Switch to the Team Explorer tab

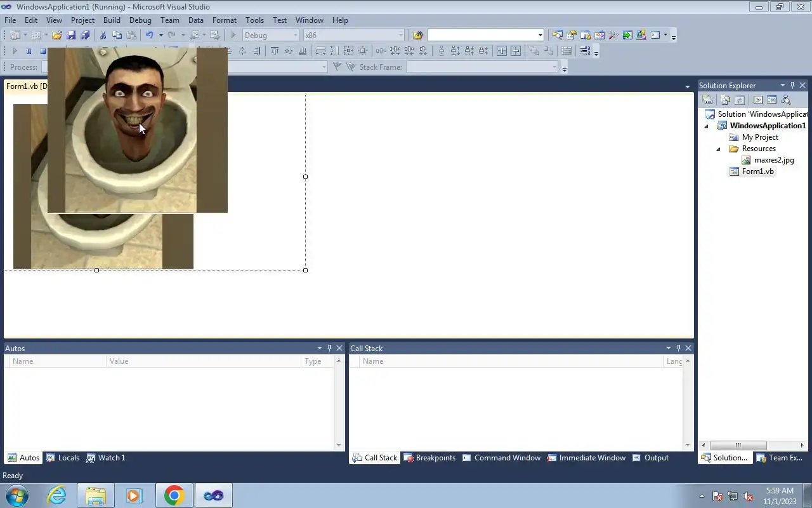(x=780, y=458)
